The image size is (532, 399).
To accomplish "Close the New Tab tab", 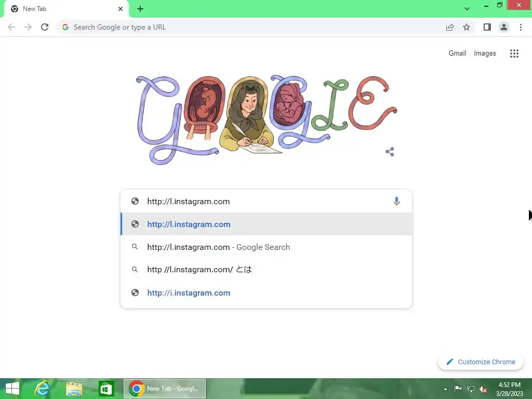I will click(x=121, y=9).
